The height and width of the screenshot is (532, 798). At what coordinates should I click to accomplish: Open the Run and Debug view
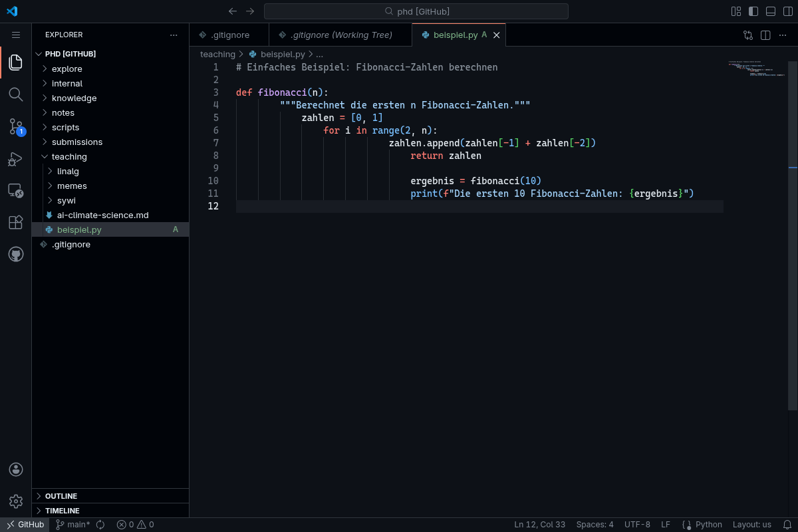pos(16,158)
